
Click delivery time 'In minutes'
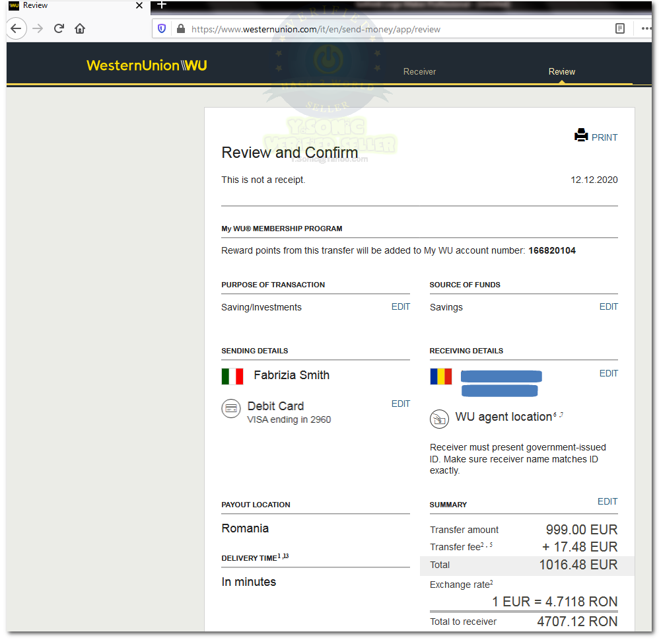[x=249, y=582]
